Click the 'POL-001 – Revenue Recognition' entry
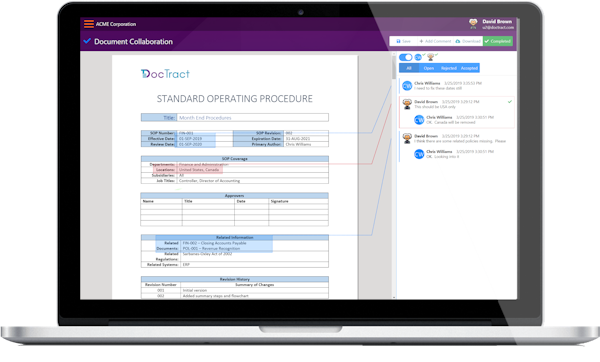 click(x=211, y=248)
